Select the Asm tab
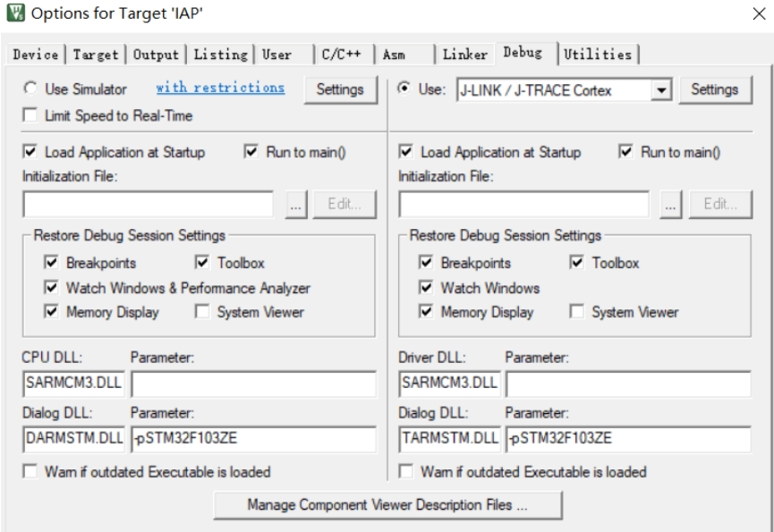Image resolution: width=774 pixels, height=532 pixels. point(404,55)
